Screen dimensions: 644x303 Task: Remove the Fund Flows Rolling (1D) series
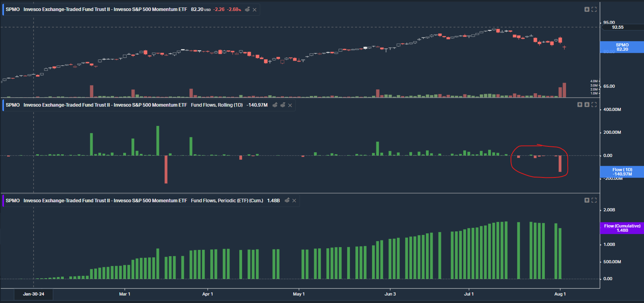pos(290,105)
